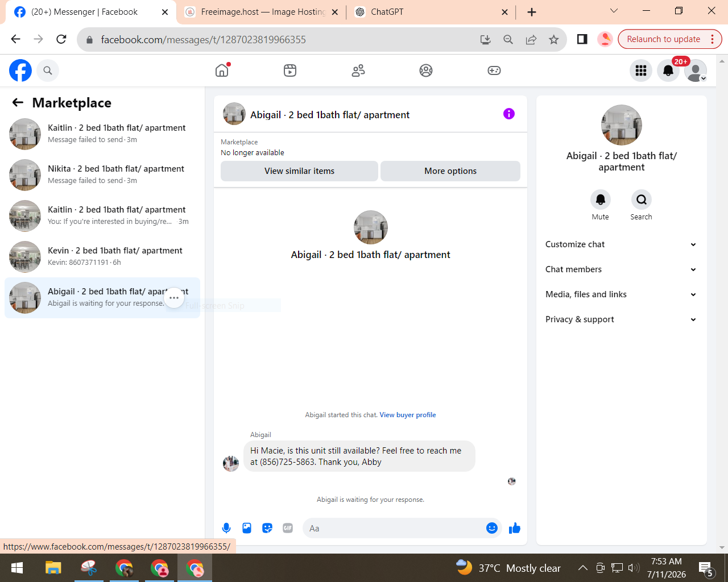Open the zoom magnifier in the address bar

[508, 39]
